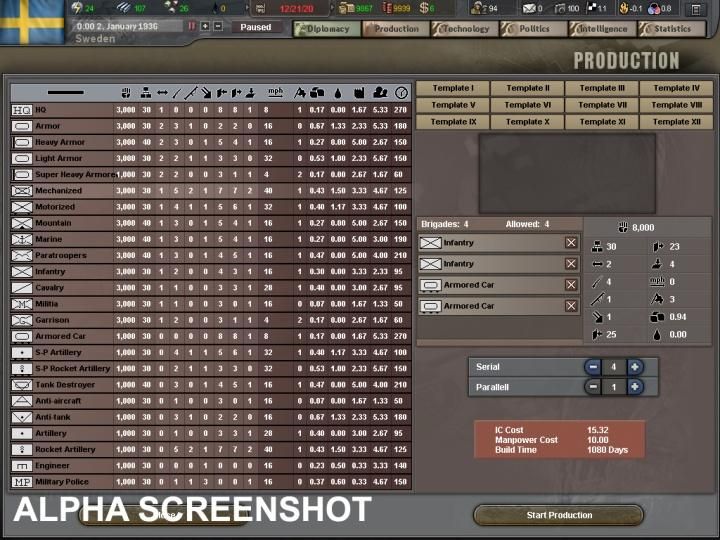Viewport: 720px width, 540px height.
Task: Select the Military Police MP icon
Action: [x=22, y=482]
